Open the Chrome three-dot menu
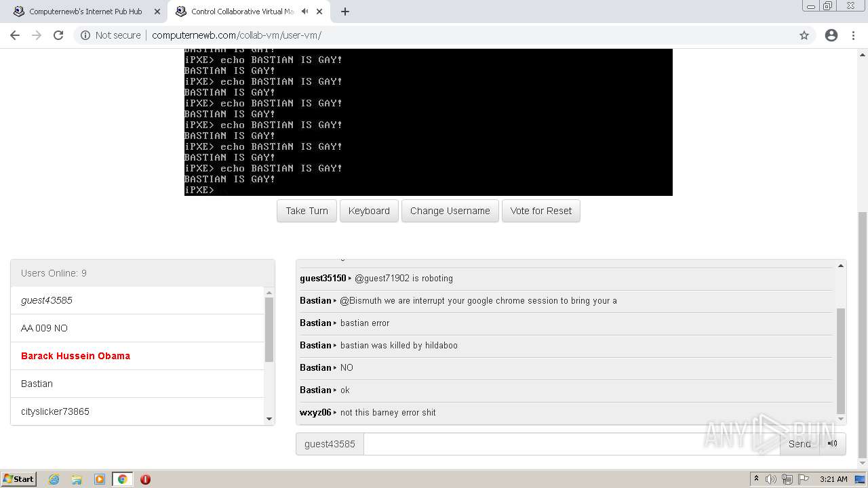Image resolution: width=868 pixels, height=488 pixels. [853, 35]
